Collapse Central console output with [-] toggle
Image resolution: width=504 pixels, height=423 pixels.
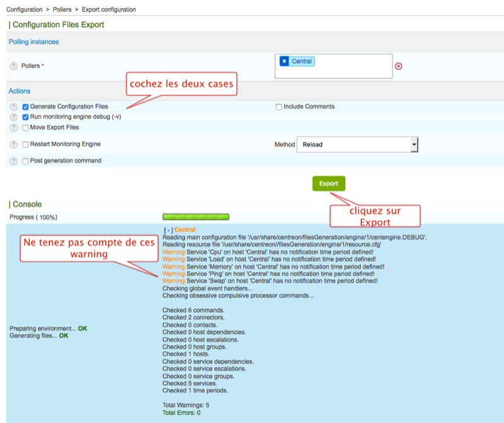[168, 230]
